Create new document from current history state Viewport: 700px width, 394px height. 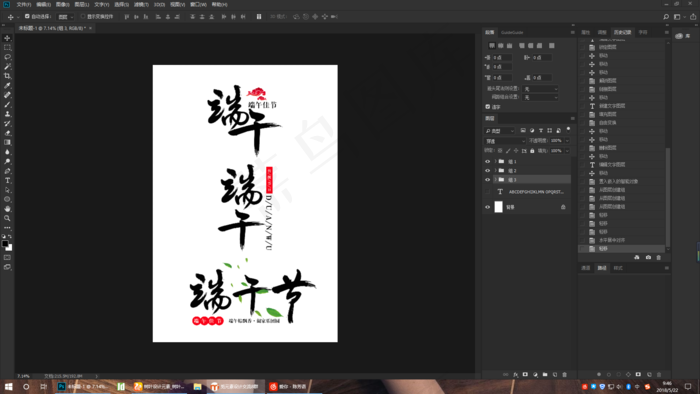click(637, 257)
